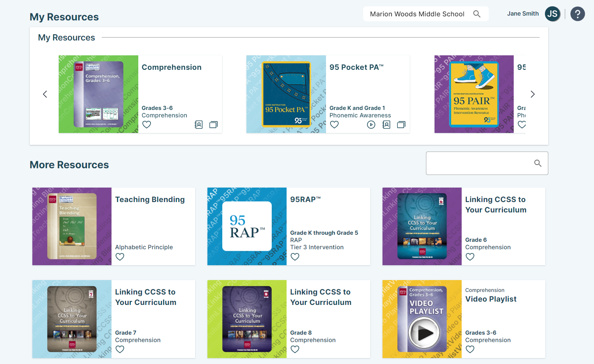Open Linking CCSS Grade 6 cover thumbnail
This screenshot has width=594, height=364.
pos(422,226)
